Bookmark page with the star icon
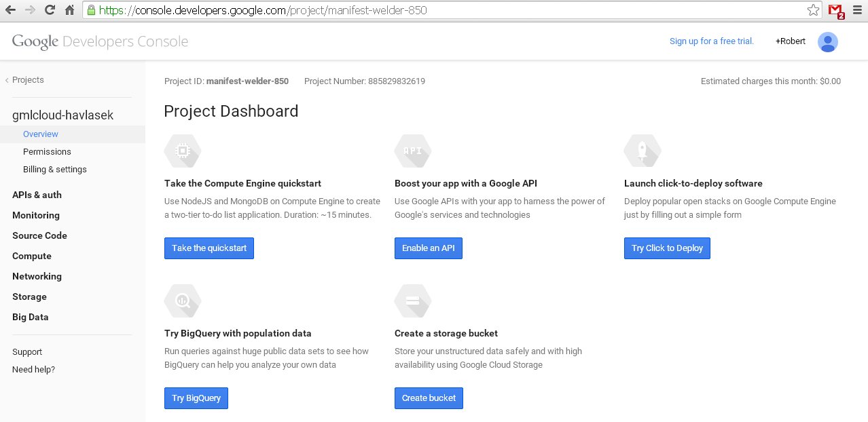The height and width of the screenshot is (422, 868). 813,10
